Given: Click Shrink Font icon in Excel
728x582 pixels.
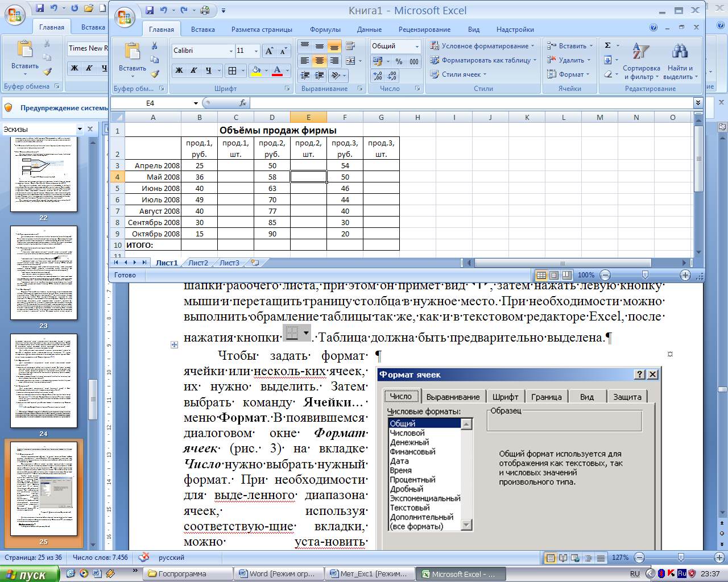Looking at the screenshot, I should [x=283, y=51].
